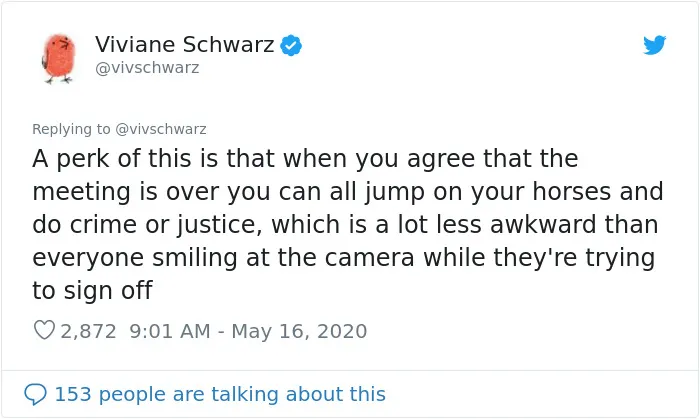This screenshot has height=419, width=700.
Task: Click the word "meeting" in the tweet
Action: coord(81,193)
